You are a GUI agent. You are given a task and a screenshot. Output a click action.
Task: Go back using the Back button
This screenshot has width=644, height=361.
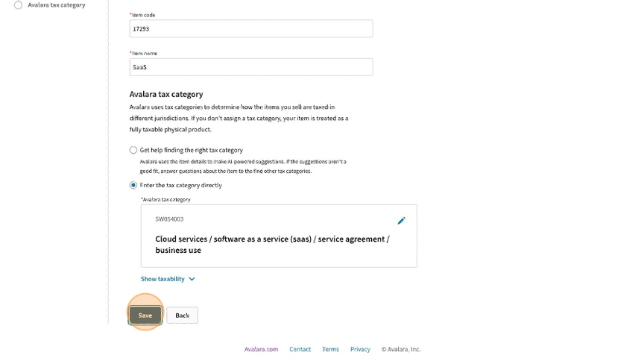(x=182, y=316)
